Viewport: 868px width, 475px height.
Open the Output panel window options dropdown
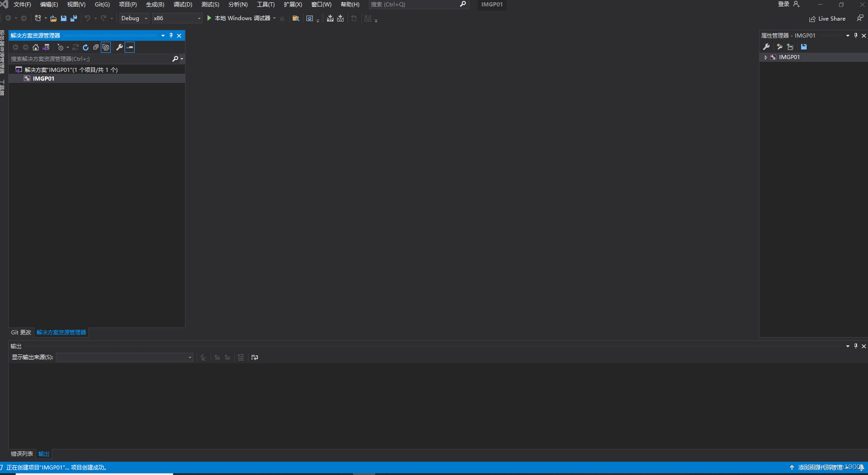pyautogui.click(x=848, y=346)
